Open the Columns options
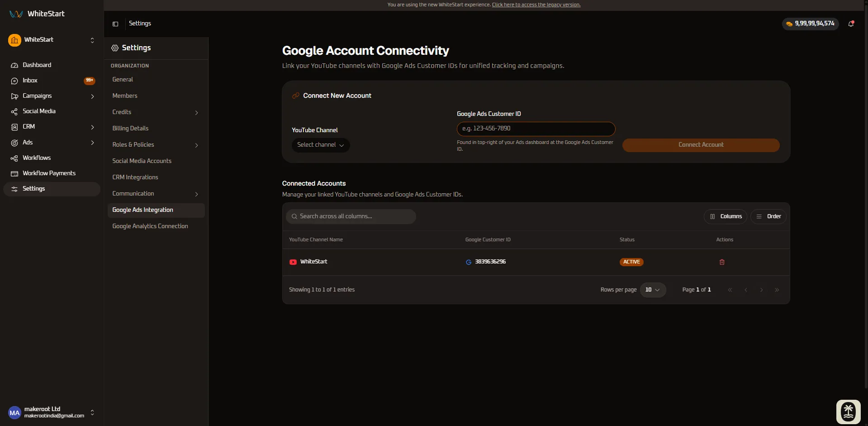Viewport: 868px width, 426px height. (726, 216)
